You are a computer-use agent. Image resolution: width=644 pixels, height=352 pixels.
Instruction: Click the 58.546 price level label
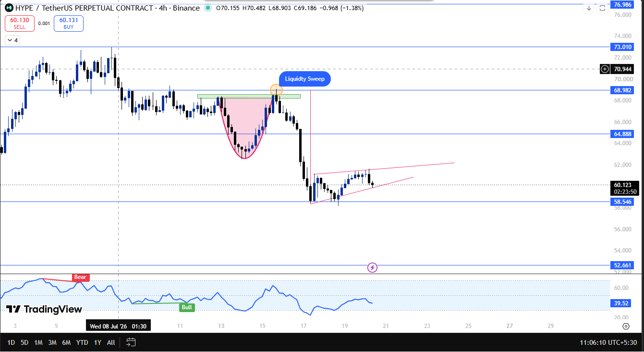pyautogui.click(x=623, y=202)
